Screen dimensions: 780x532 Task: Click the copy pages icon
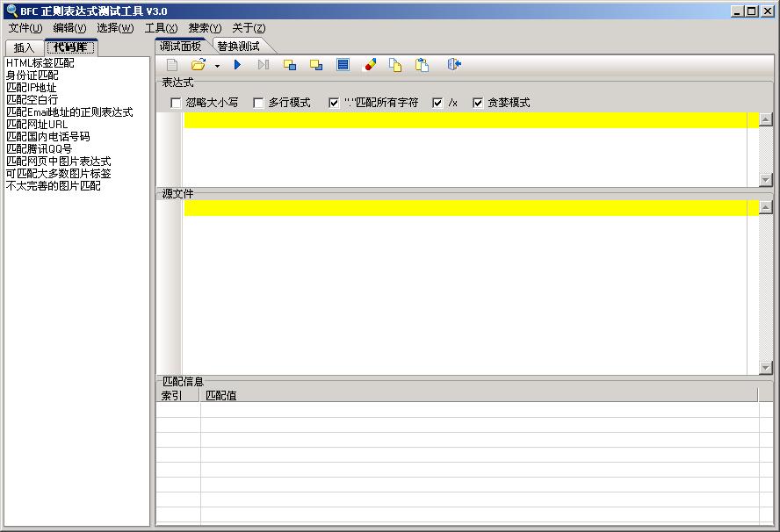coord(395,65)
